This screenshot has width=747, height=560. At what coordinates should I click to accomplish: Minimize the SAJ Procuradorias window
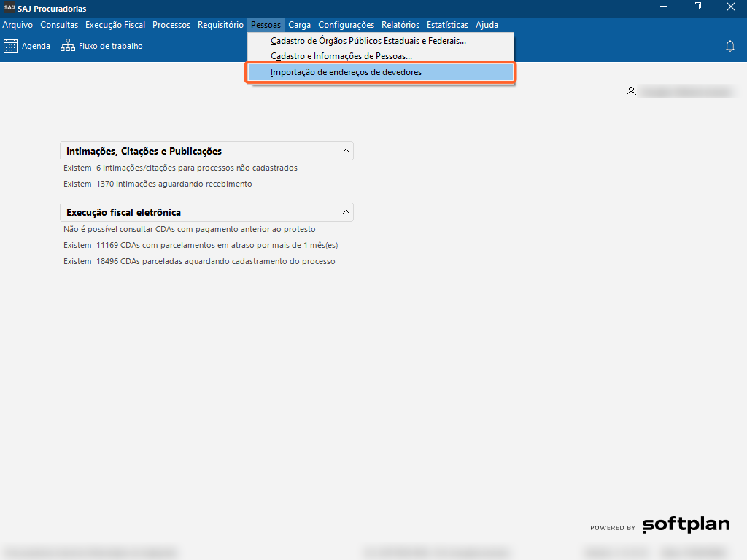(664, 7)
